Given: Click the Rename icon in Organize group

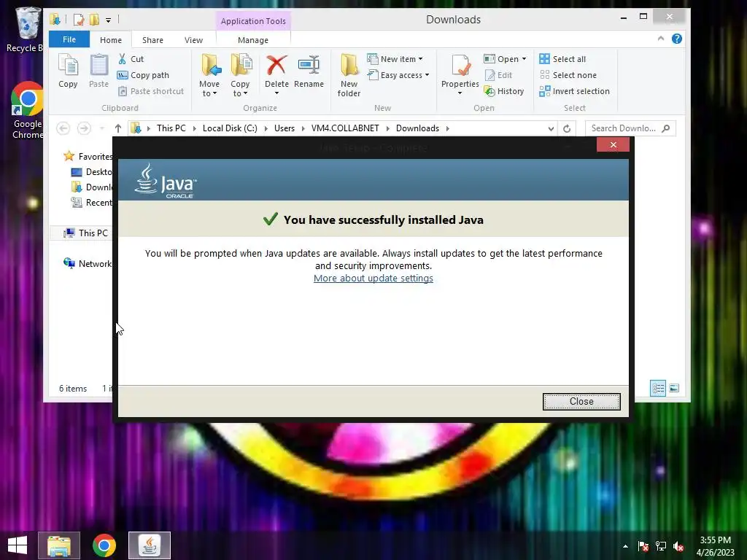Looking at the screenshot, I should 309,71.
